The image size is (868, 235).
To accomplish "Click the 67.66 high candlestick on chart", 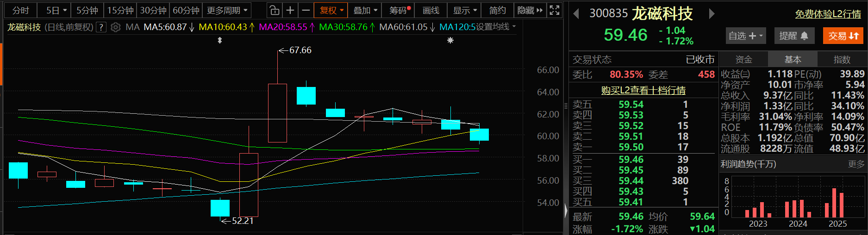I will click(277, 113).
